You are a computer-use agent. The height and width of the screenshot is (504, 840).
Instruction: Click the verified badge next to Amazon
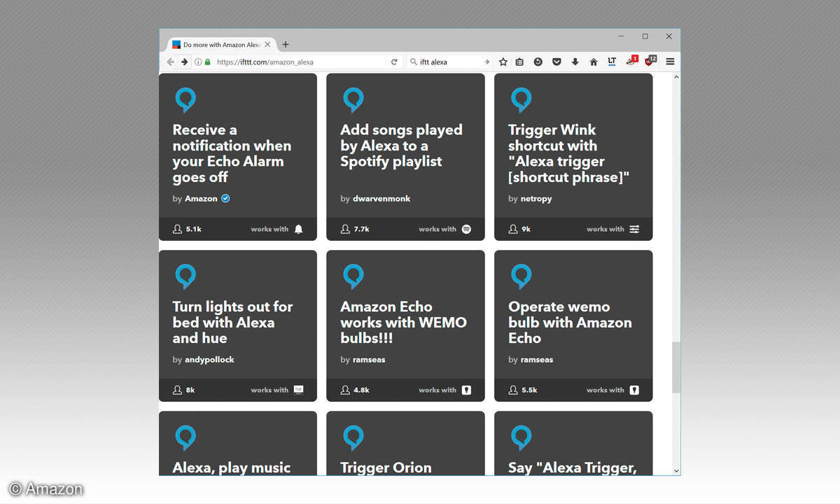click(x=225, y=199)
